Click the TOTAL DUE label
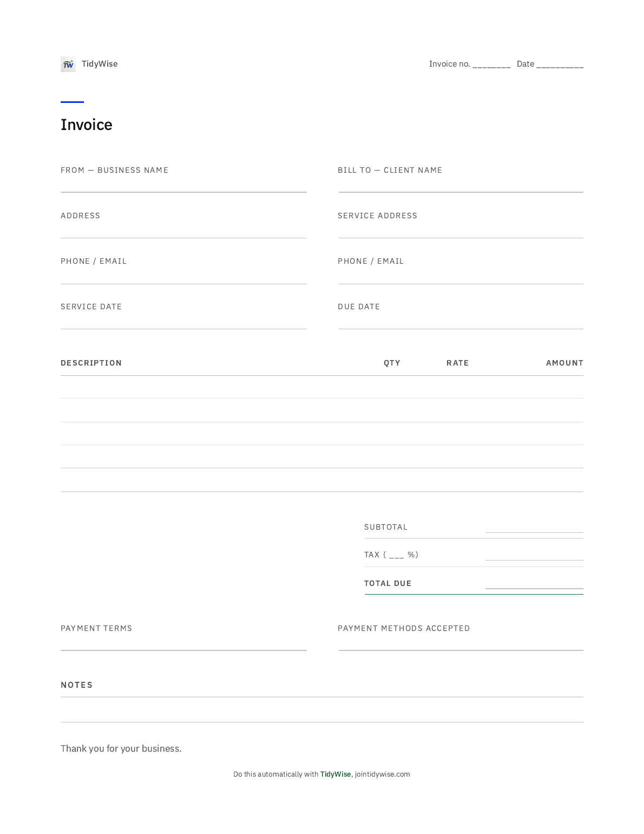644x834 pixels. point(387,583)
